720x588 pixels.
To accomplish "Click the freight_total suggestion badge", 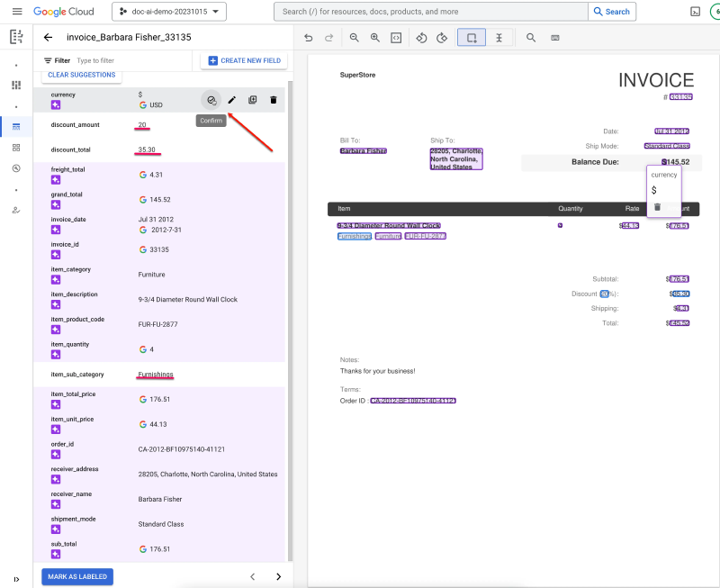I will point(56,180).
